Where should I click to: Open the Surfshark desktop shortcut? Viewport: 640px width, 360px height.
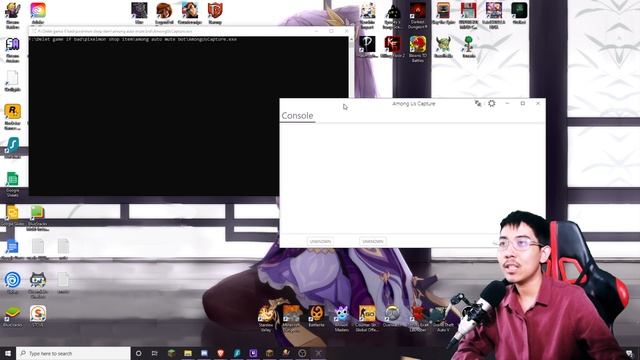pos(13,148)
